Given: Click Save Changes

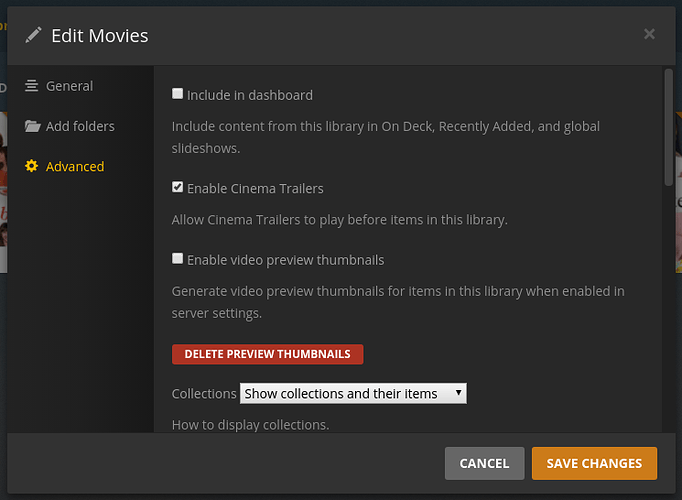Looking at the screenshot, I should [594, 463].
